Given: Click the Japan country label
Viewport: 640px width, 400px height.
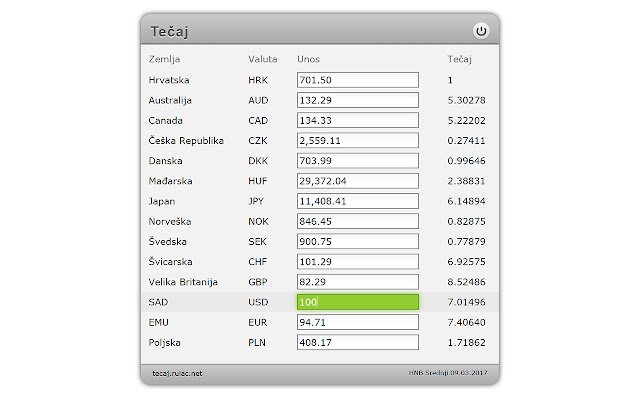Looking at the screenshot, I should tap(162, 202).
